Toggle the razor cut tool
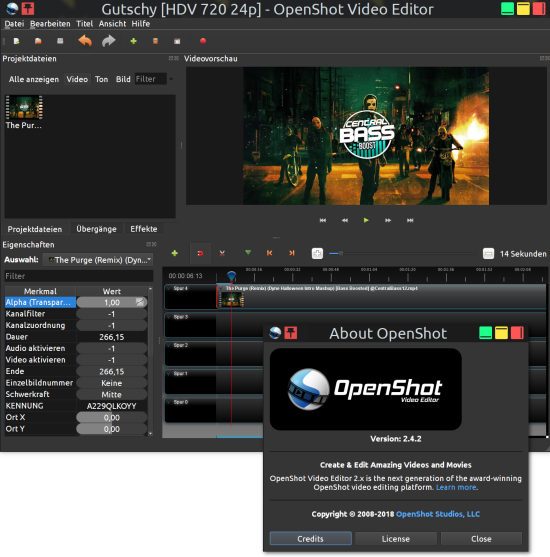The image size is (550, 557). (x=222, y=253)
